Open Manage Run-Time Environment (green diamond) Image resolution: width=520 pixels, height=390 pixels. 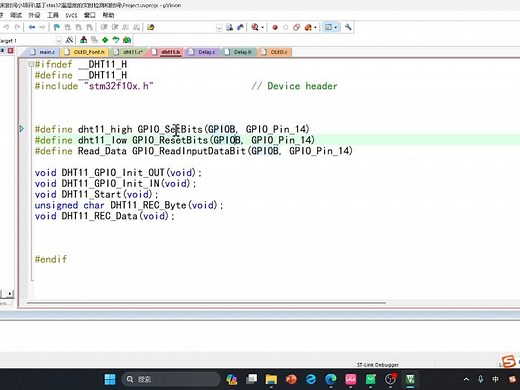(x=105, y=40)
